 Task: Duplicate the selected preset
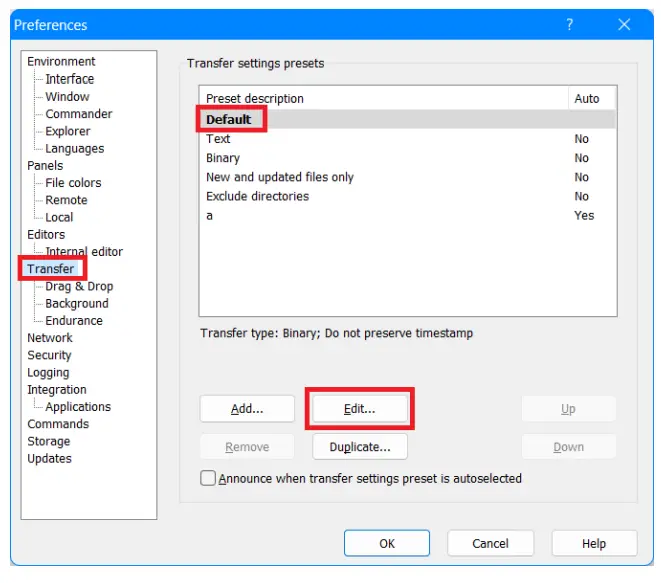[x=360, y=447]
